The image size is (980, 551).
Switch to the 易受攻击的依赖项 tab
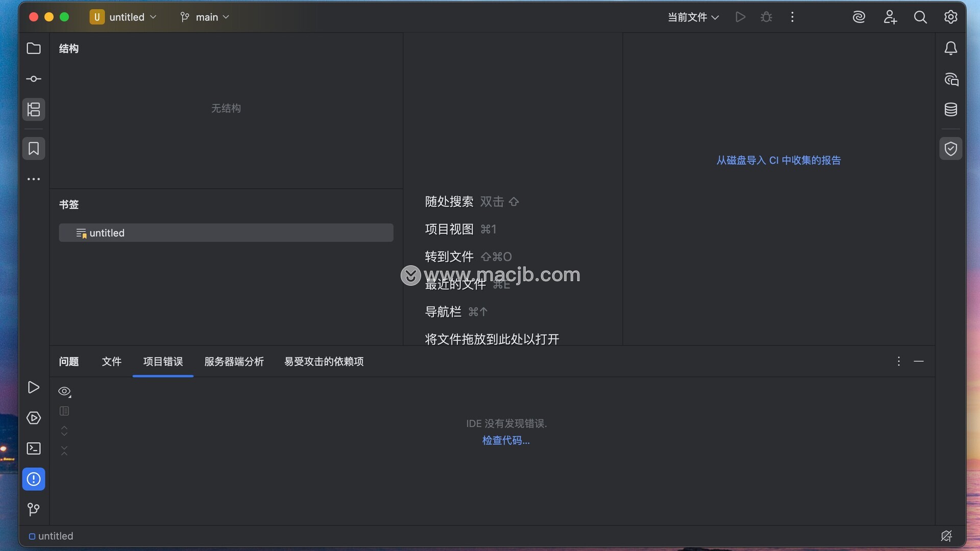(324, 362)
